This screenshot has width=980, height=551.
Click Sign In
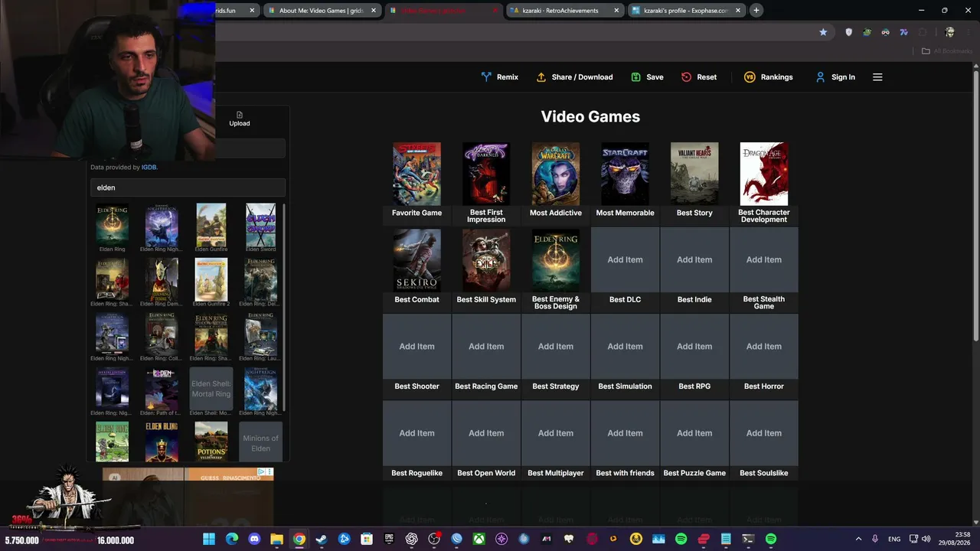point(835,77)
